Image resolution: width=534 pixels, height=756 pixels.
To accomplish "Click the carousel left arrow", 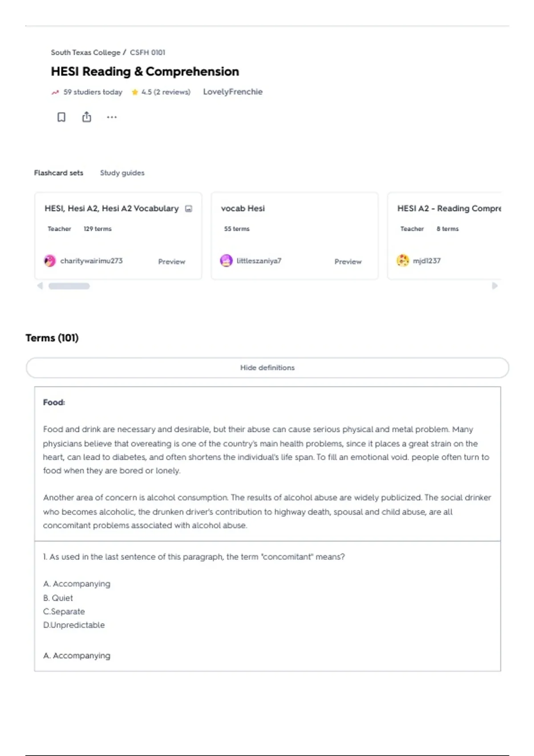I will point(40,286).
